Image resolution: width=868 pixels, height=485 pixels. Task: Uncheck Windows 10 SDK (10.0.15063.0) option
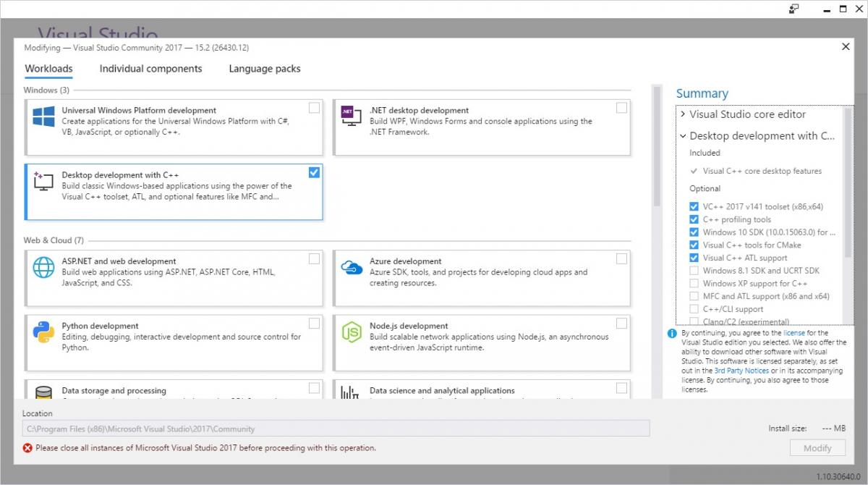coord(694,233)
